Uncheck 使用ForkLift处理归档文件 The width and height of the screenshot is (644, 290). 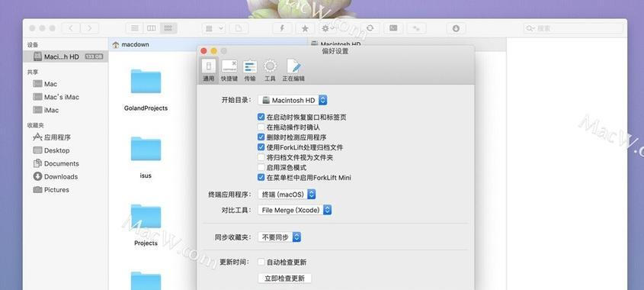261,147
